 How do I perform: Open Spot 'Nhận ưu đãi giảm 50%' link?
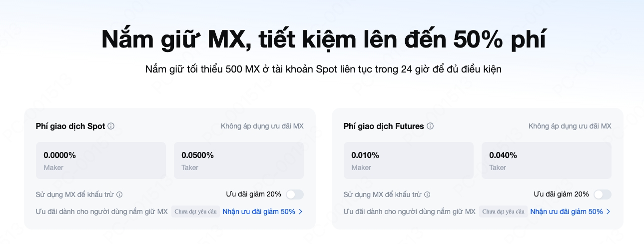point(258,211)
